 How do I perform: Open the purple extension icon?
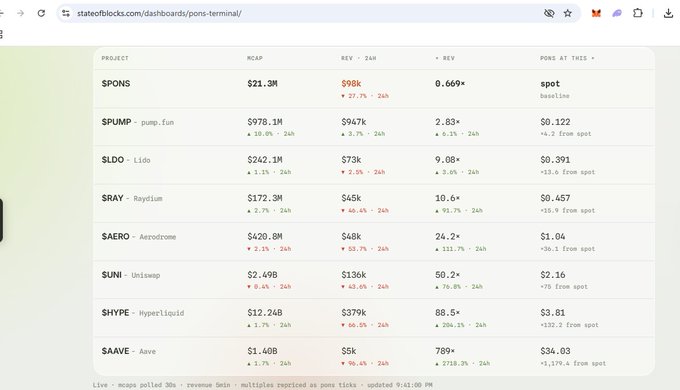click(x=617, y=13)
